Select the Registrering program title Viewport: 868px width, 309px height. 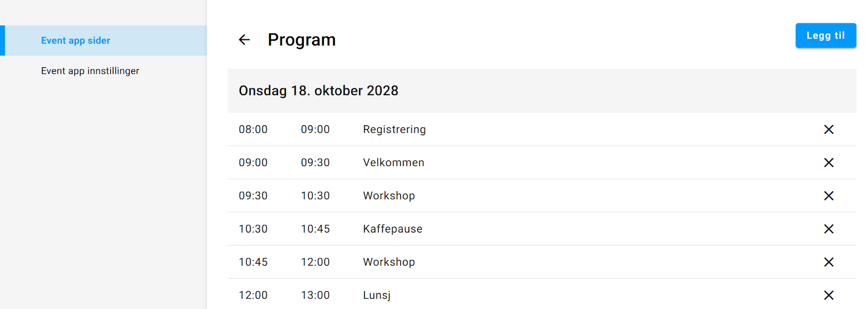tap(394, 130)
